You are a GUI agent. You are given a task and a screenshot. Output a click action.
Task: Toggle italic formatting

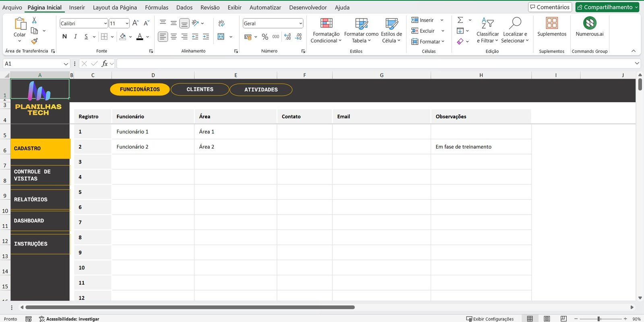[75, 37]
